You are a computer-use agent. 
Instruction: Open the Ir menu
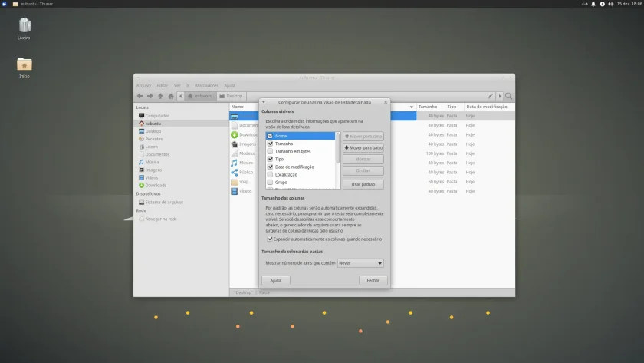pyautogui.click(x=188, y=85)
